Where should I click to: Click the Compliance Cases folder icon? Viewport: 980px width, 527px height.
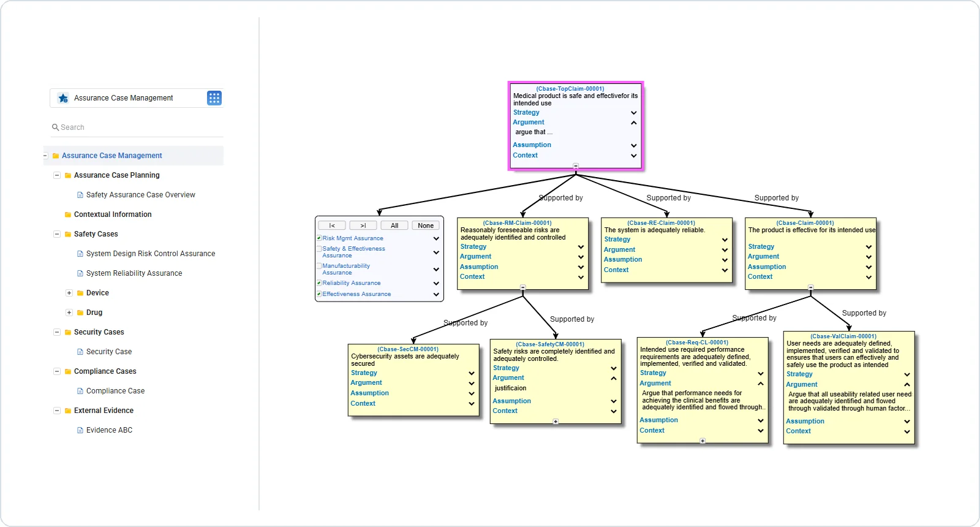click(68, 371)
